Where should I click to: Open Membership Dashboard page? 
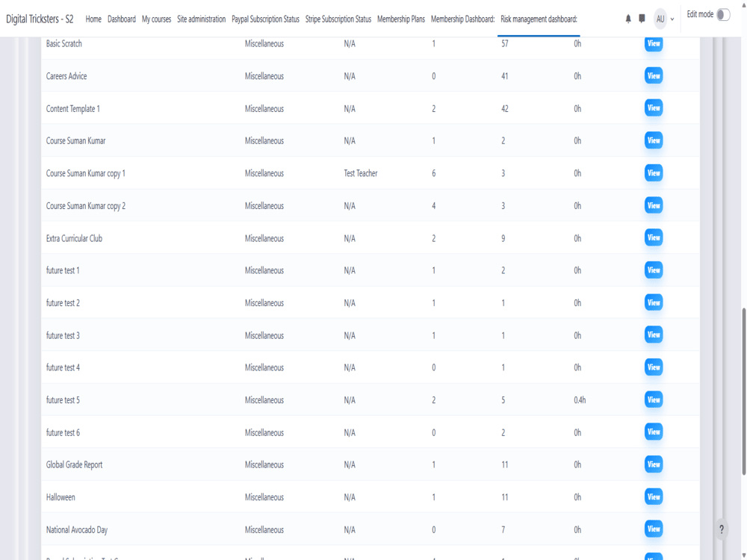click(462, 19)
